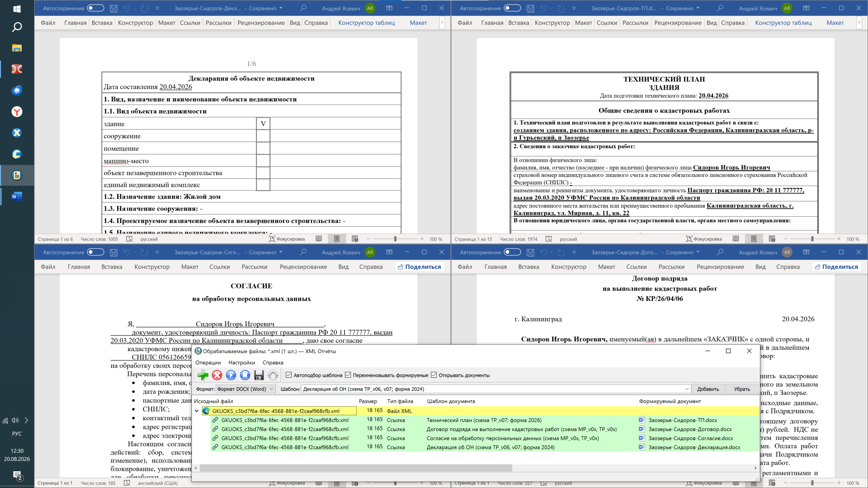Show hidden tray icons chevron
868x488 pixels.
[26, 420]
